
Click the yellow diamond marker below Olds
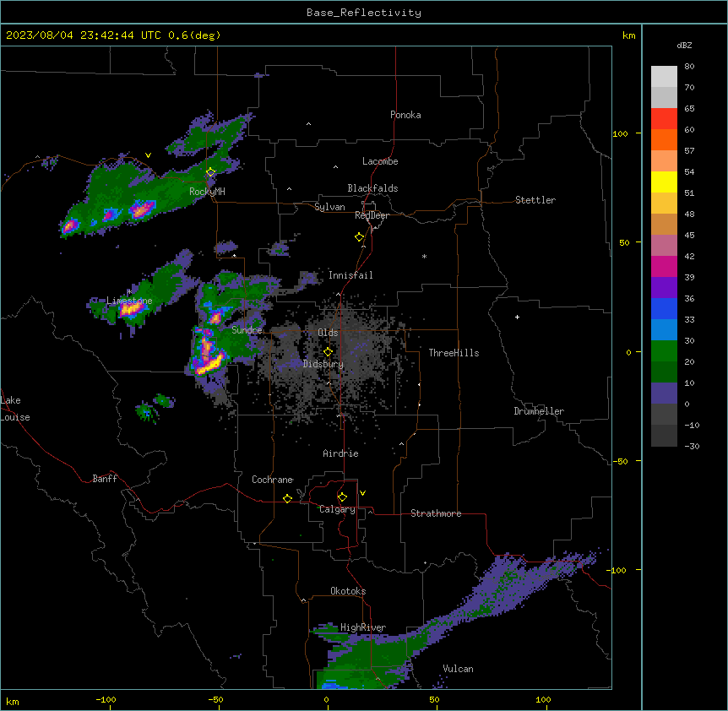coord(328,351)
